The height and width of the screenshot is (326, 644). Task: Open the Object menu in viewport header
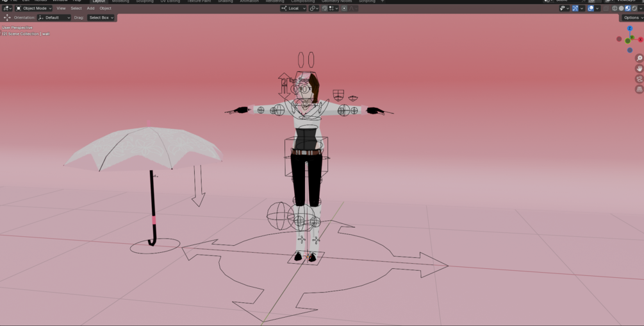(x=105, y=8)
